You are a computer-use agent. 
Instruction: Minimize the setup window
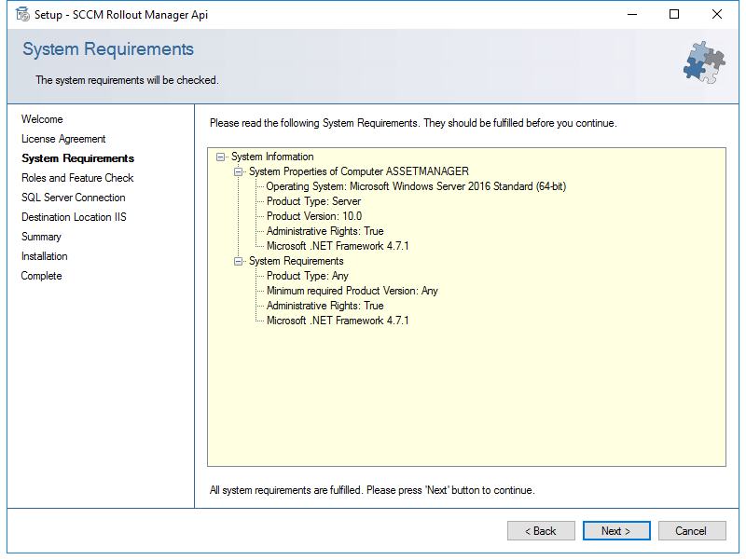click(x=632, y=14)
